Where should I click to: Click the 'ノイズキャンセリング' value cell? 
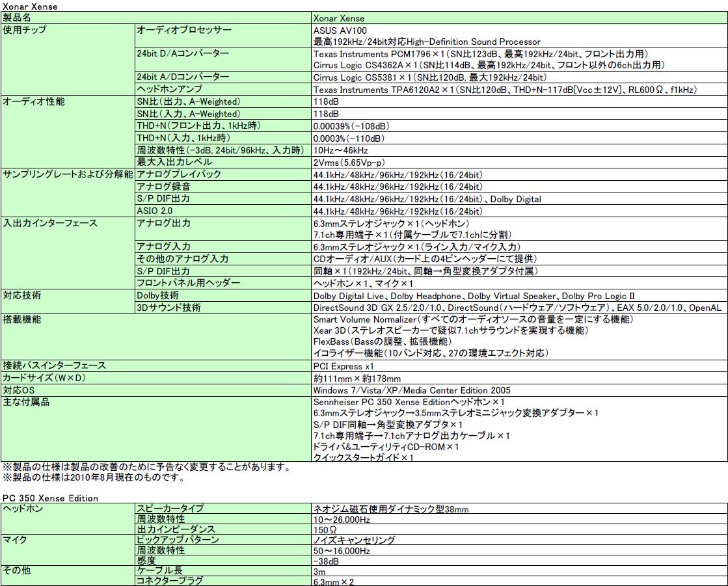pyautogui.click(x=520, y=540)
